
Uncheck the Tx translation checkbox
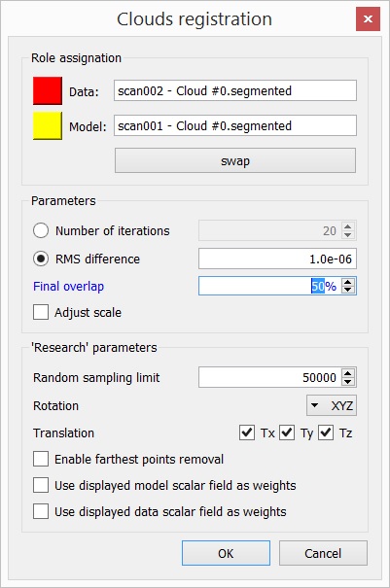point(247,432)
